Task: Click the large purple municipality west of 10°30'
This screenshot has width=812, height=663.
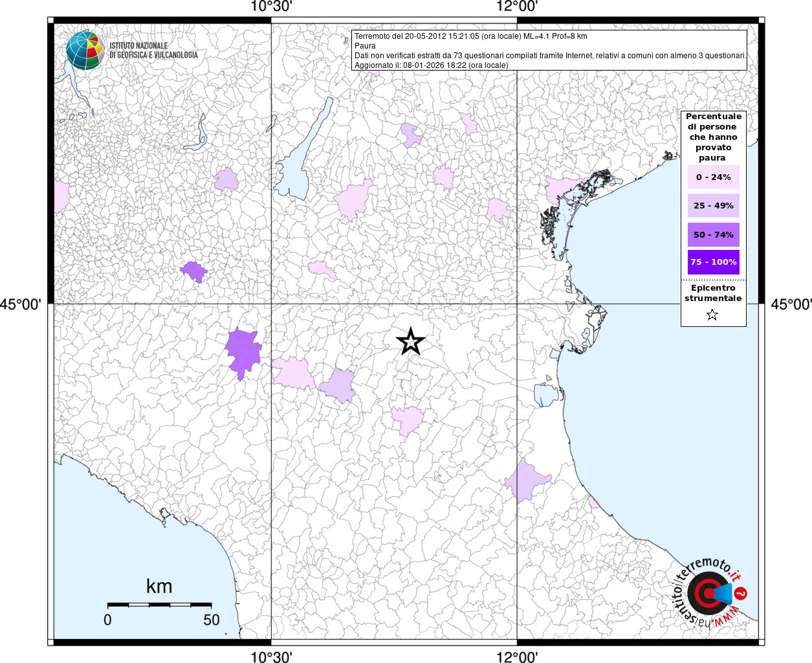Action: [243, 353]
